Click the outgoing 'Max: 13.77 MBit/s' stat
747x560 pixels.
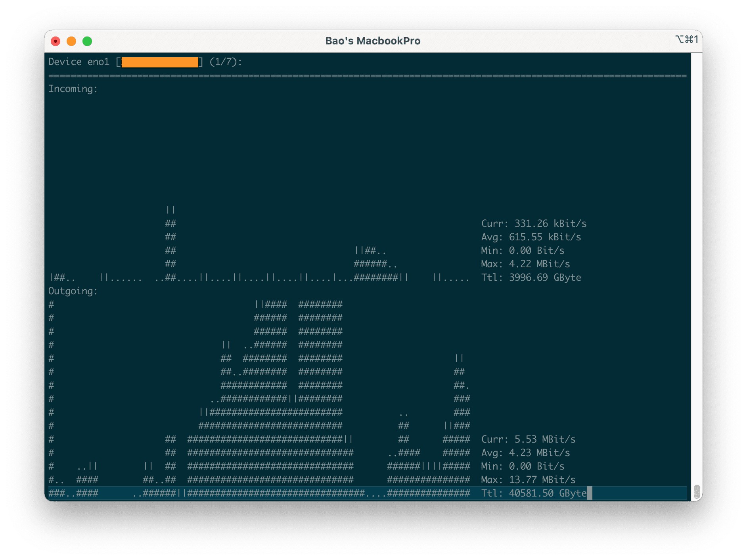pos(528,479)
